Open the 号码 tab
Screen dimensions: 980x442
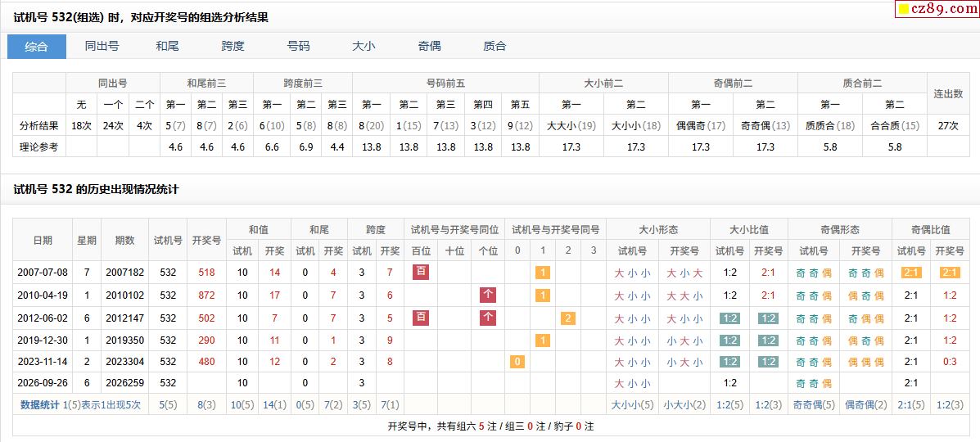click(298, 47)
